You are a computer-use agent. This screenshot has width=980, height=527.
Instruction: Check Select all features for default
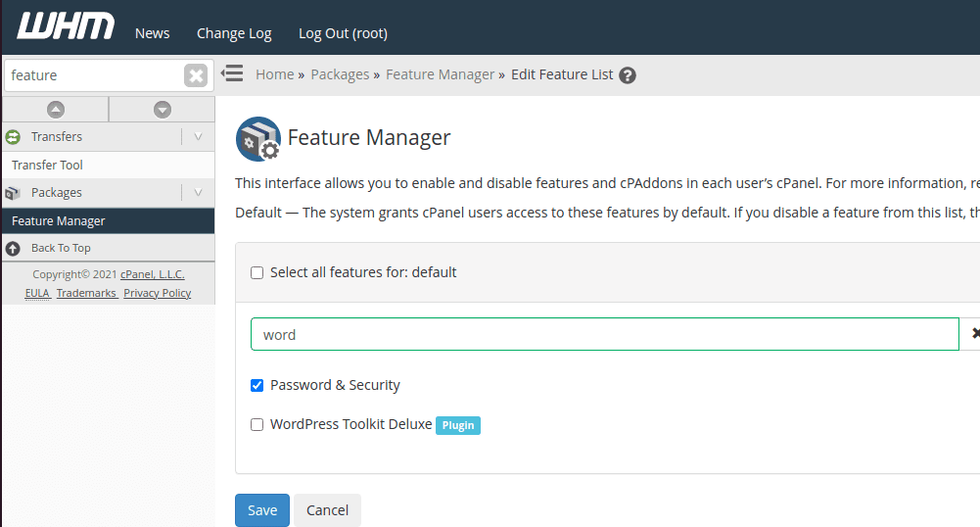[257, 273]
